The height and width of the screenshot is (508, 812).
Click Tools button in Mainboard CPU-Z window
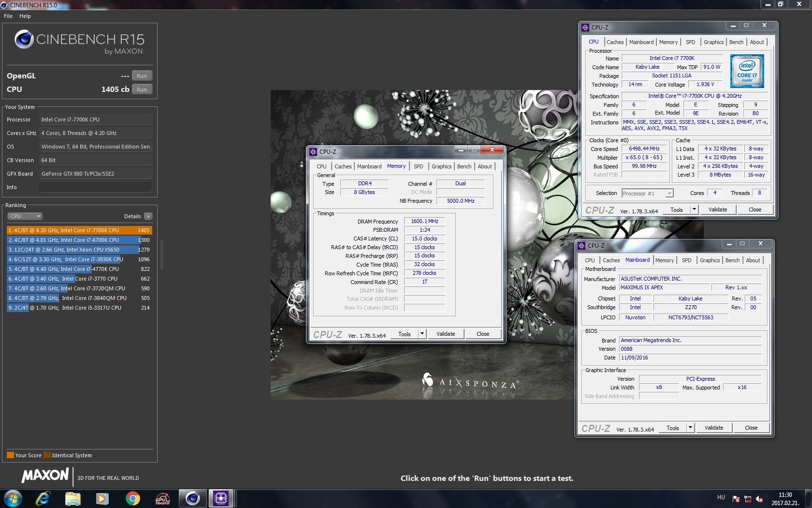point(673,428)
